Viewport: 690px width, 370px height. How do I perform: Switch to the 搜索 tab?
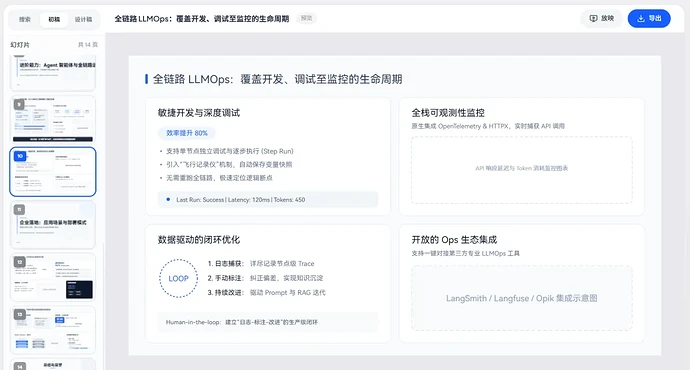click(x=25, y=19)
